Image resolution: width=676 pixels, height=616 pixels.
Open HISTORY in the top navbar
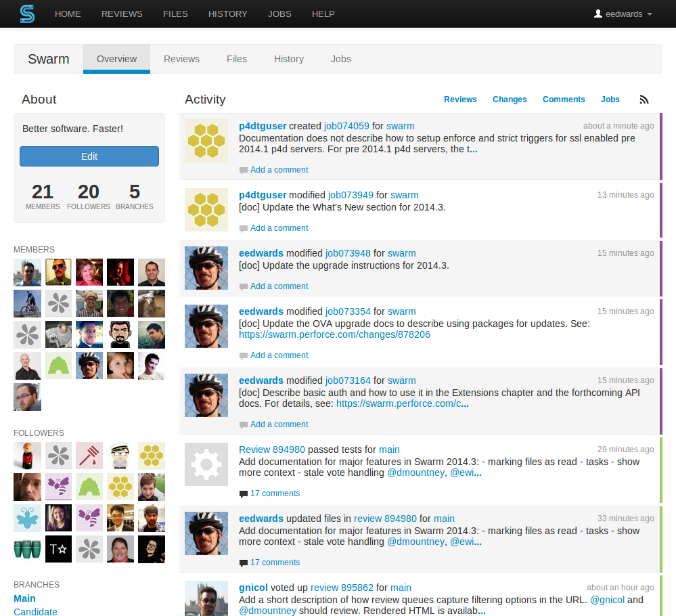click(x=227, y=14)
